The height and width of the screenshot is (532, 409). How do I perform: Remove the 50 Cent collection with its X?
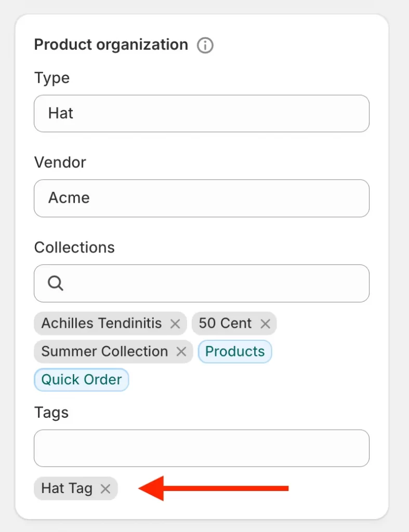(265, 323)
